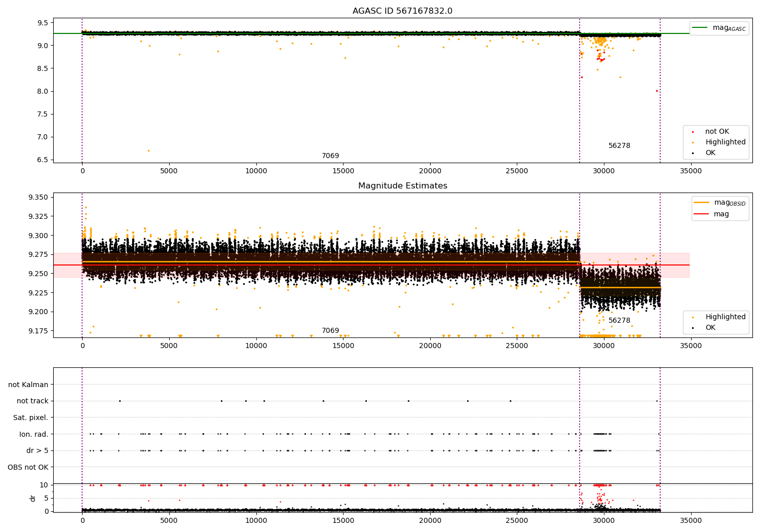This screenshot has width=760, height=532.
Task: Click '6.5' y-axis tick in top plot
Action: click(x=43, y=160)
